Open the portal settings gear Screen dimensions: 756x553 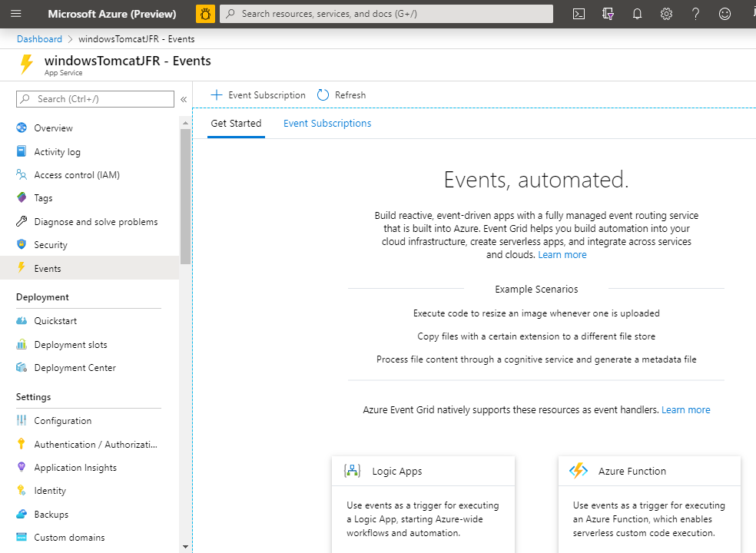[x=665, y=13]
